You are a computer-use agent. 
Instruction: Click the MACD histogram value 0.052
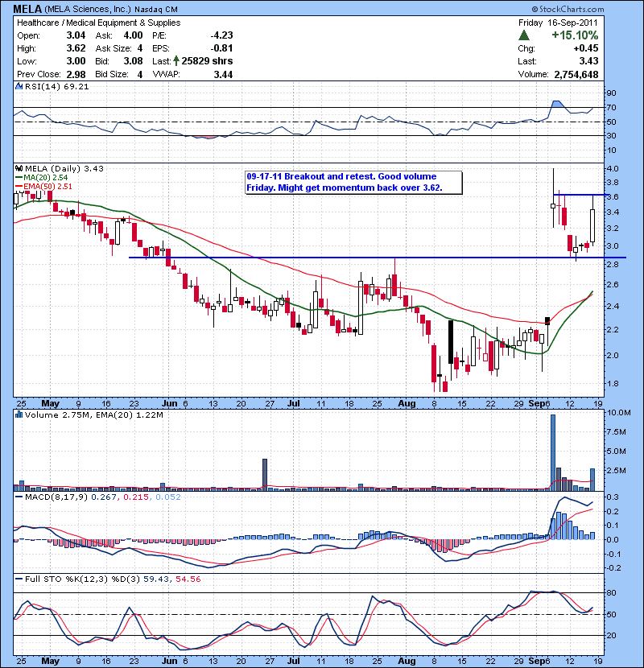coord(168,497)
